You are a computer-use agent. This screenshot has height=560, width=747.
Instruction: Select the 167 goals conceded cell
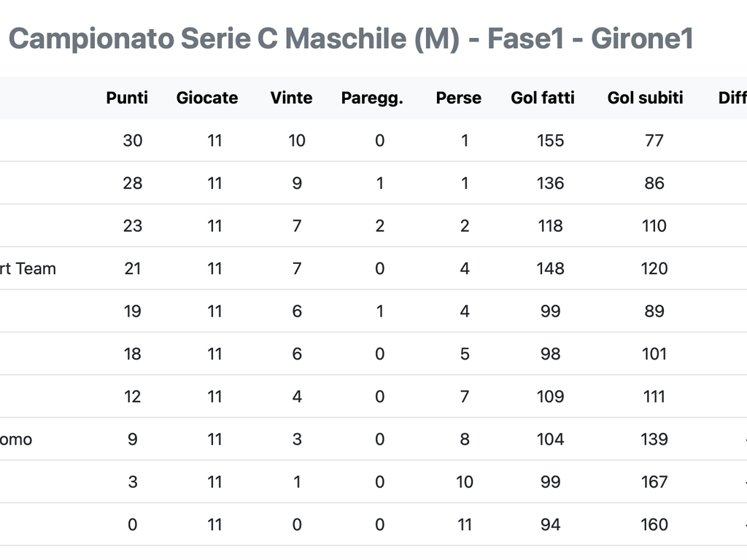click(x=654, y=482)
